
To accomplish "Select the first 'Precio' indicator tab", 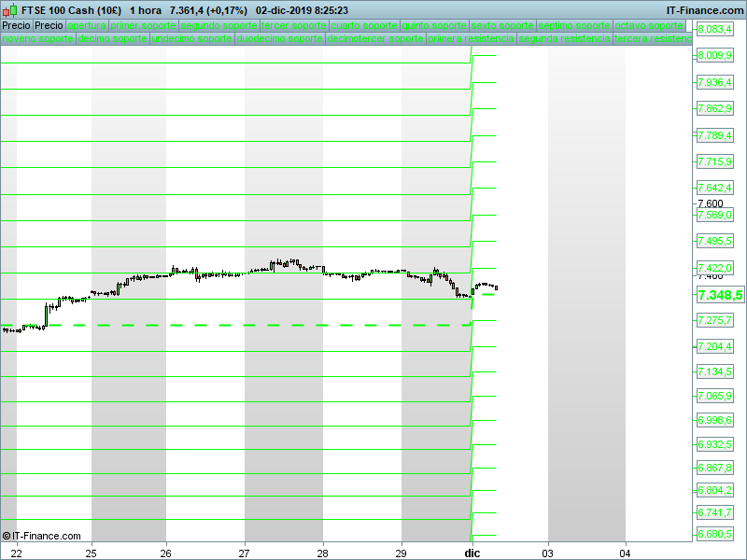I will pyautogui.click(x=16, y=25).
